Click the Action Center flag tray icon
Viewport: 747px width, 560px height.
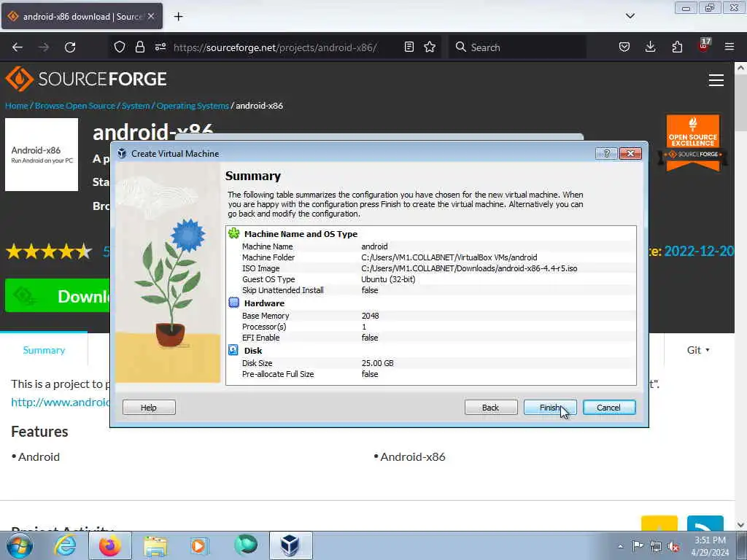click(638, 546)
